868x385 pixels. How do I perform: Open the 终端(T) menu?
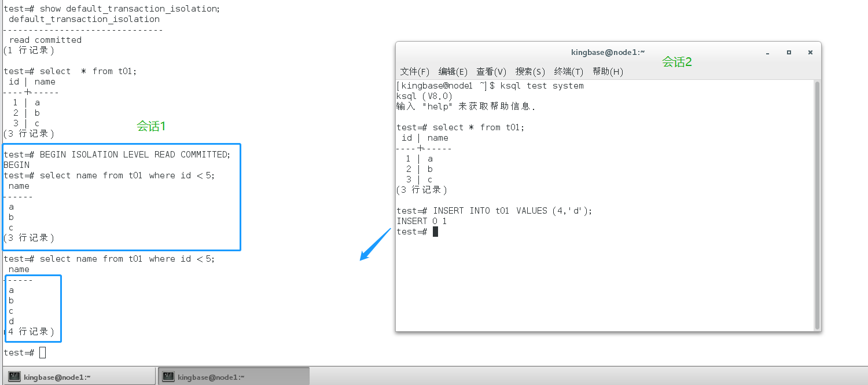coord(568,72)
